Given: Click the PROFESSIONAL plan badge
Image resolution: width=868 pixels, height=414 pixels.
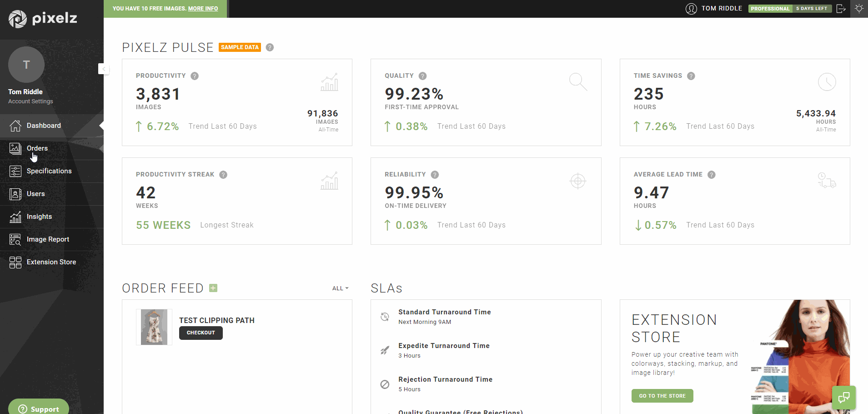Looking at the screenshot, I should coord(770,9).
